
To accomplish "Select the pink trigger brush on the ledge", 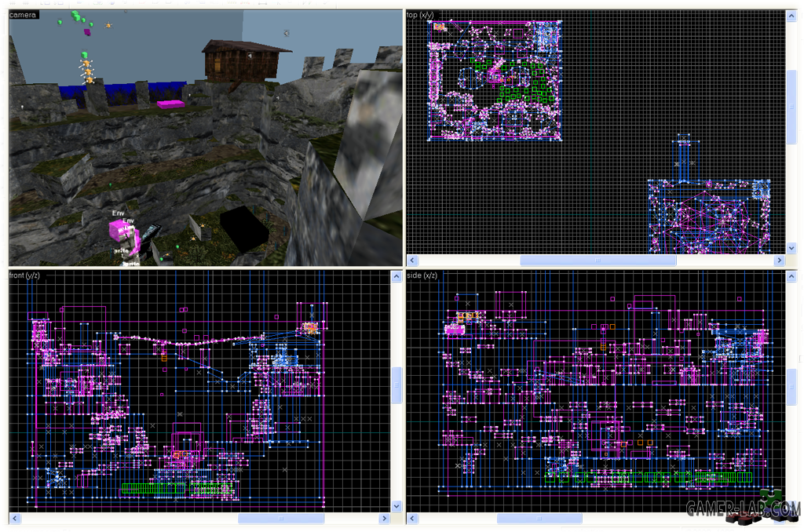I will click(x=170, y=104).
